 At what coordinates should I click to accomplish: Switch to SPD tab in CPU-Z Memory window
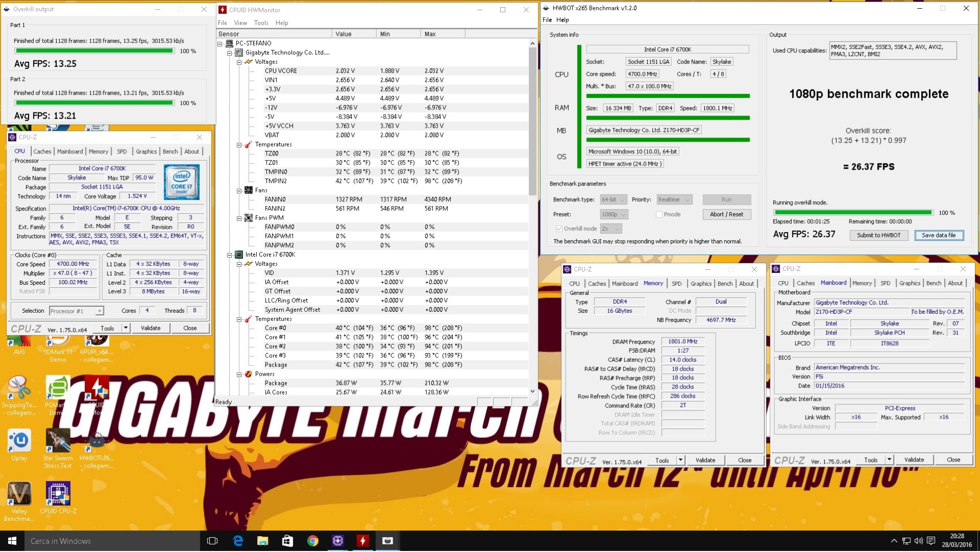676,284
